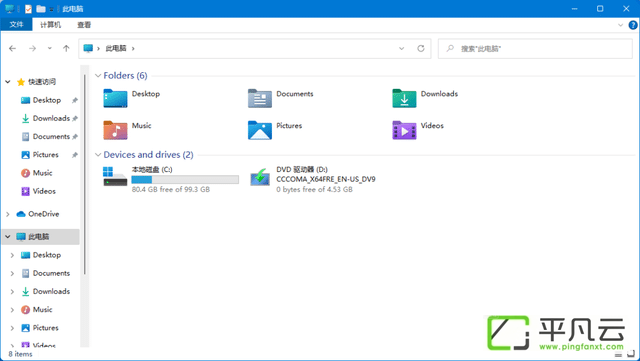
Task: Click the OneDrive cloud icon in sidebar
Action: click(x=21, y=214)
